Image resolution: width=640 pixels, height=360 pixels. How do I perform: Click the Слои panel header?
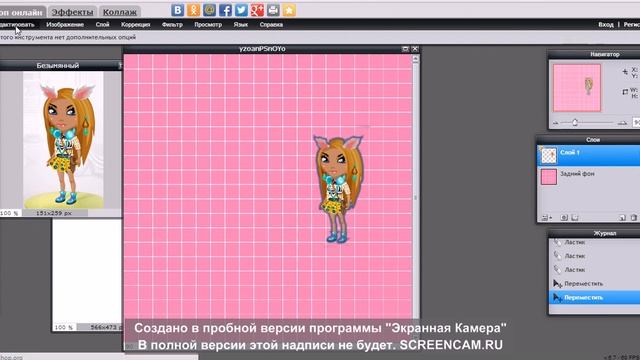pos(588,140)
